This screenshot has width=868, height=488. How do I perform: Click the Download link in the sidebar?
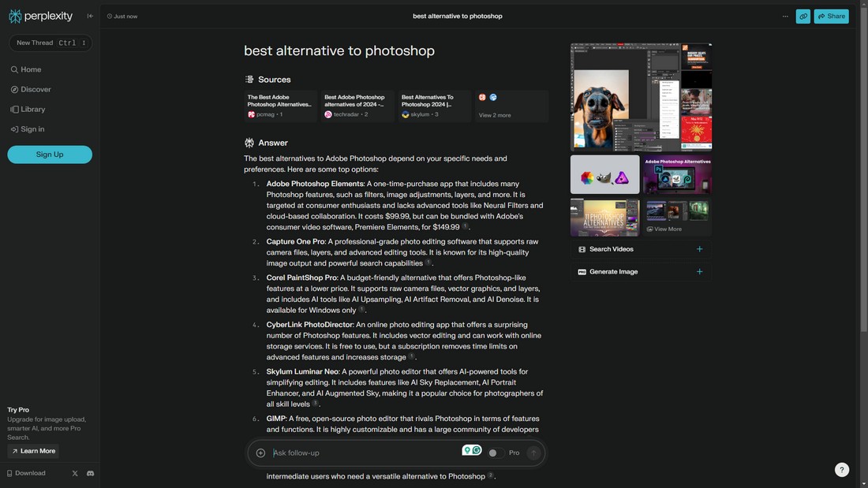[26, 474]
